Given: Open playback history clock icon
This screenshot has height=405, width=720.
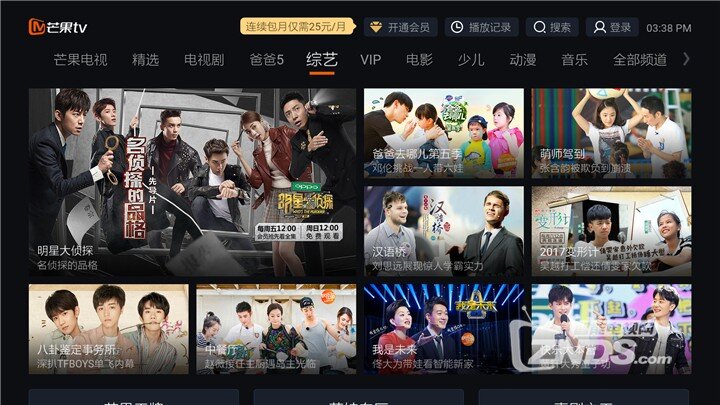Looking at the screenshot, I should click(x=456, y=27).
